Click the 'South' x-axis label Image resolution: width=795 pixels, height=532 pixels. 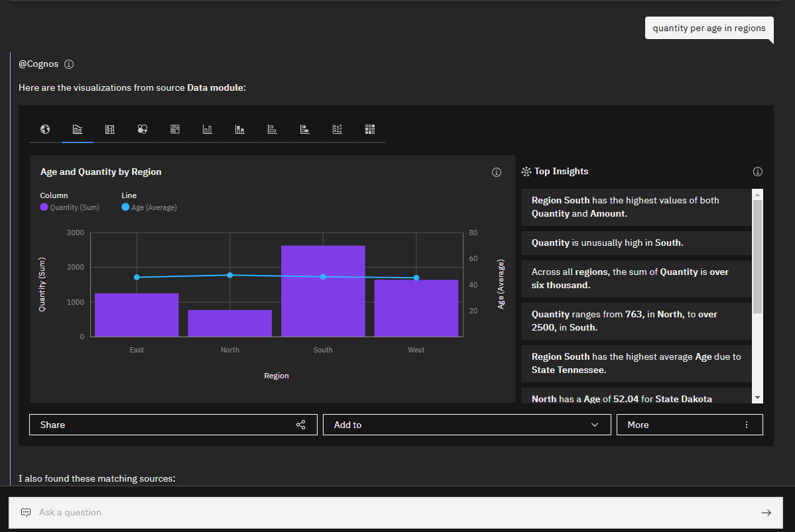[x=323, y=350]
